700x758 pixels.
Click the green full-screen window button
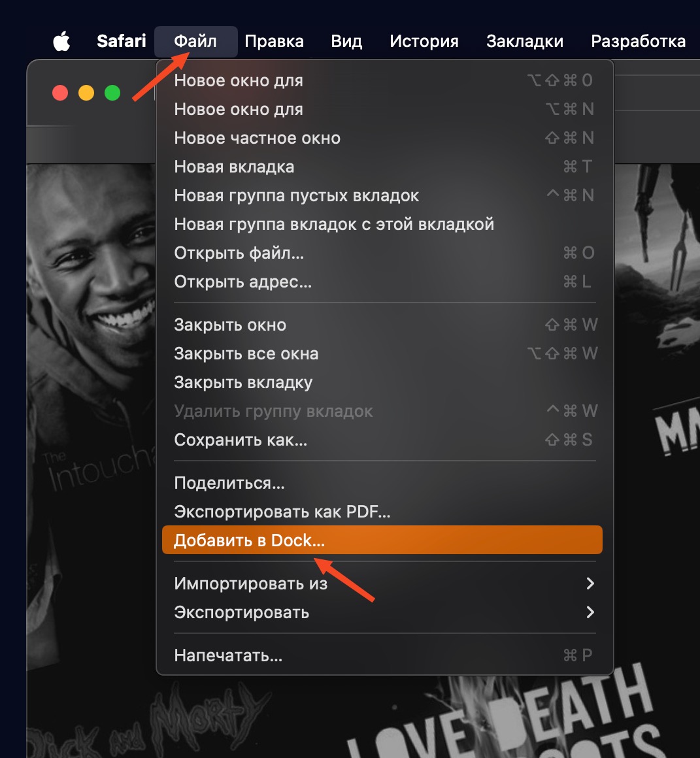coord(112,93)
